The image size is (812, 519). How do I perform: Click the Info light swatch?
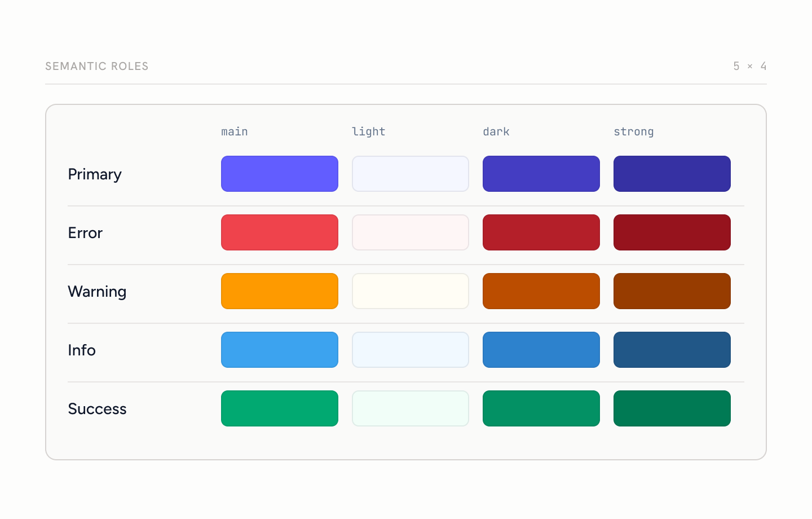411,350
